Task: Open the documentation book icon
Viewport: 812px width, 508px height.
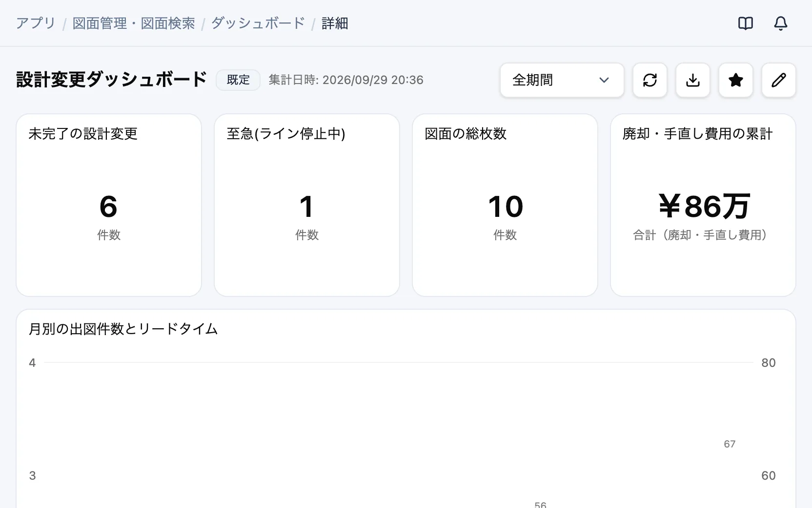Action: click(x=745, y=23)
